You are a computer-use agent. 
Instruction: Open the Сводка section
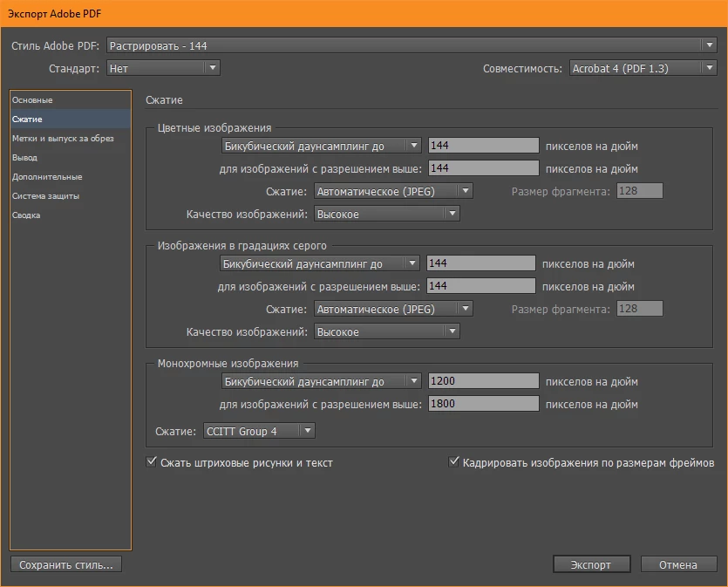[x=70, y=215]
